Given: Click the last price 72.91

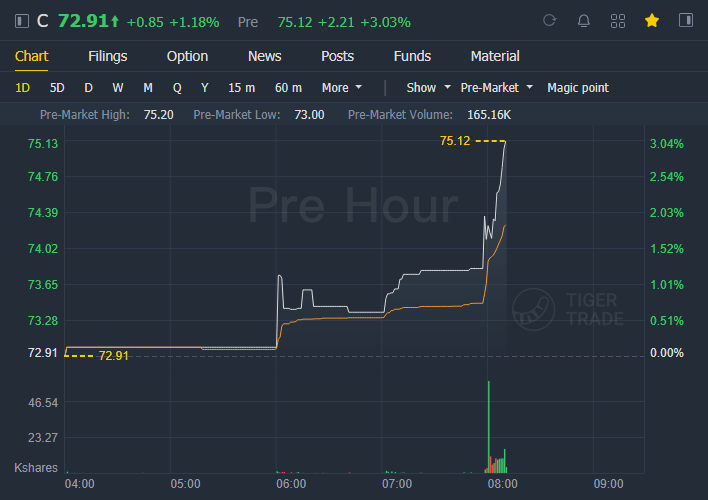Looking at the screenshot, I should [x=83, y=21].
